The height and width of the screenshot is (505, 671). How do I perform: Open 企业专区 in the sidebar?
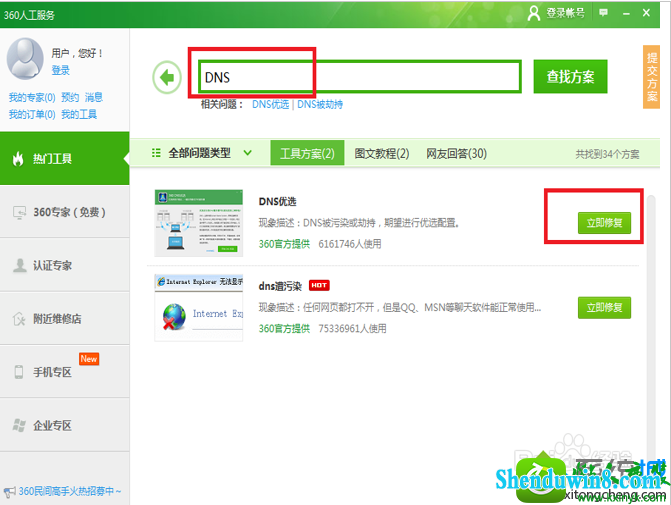(65, 425)
